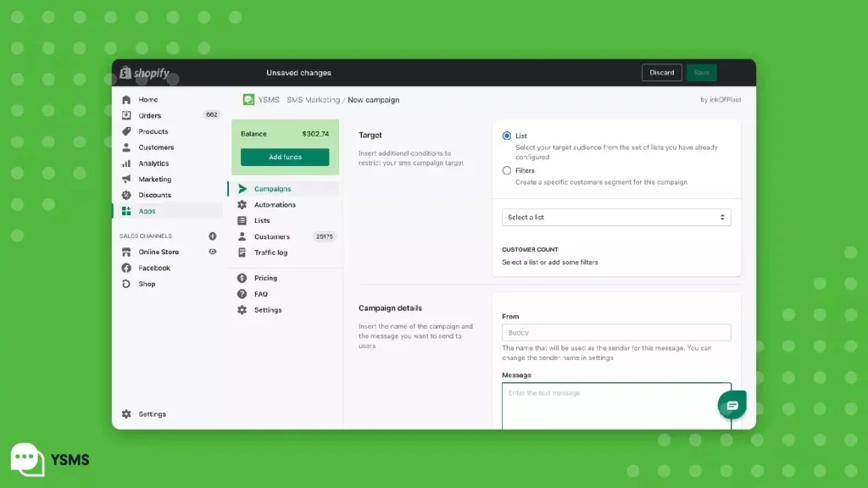The width and height of the screenshot is (868, 488).
Task: Click the Add funds button
Action: (x=285, y=158)
